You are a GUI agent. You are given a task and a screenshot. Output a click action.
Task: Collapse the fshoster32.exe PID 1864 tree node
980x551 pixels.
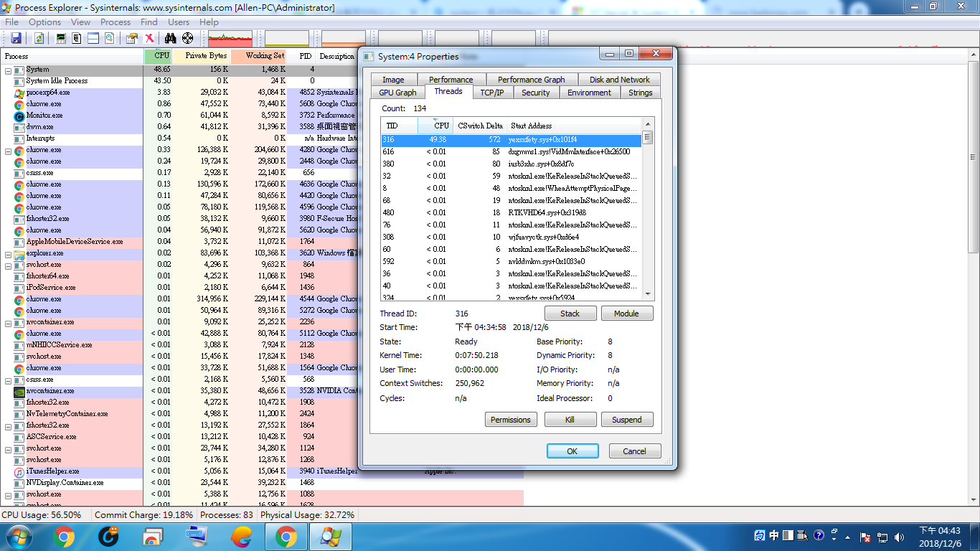[8, 425]
